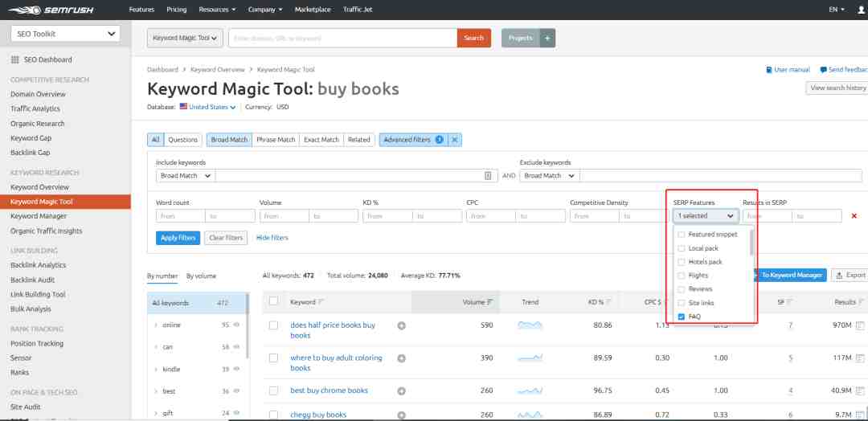Sort by KD % column
This screenshot has height=421, width=868.
pyautogui.click(x=600, y=302)
